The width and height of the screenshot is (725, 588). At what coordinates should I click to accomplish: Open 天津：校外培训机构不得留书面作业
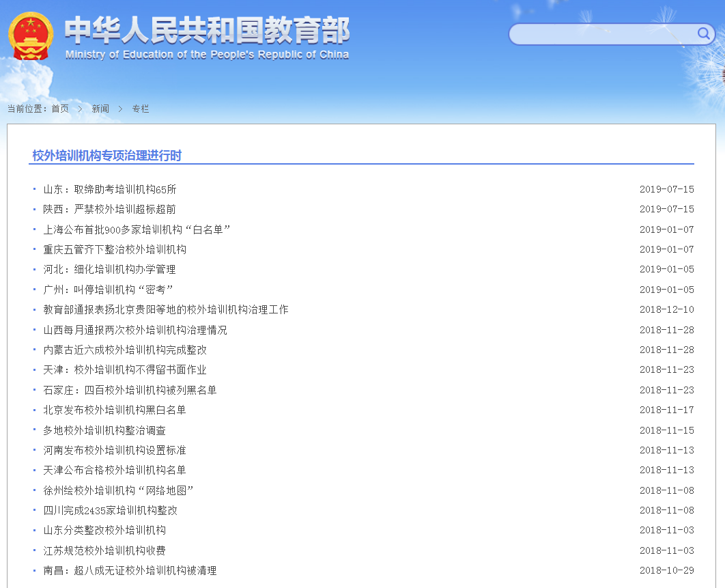[125, 369]
